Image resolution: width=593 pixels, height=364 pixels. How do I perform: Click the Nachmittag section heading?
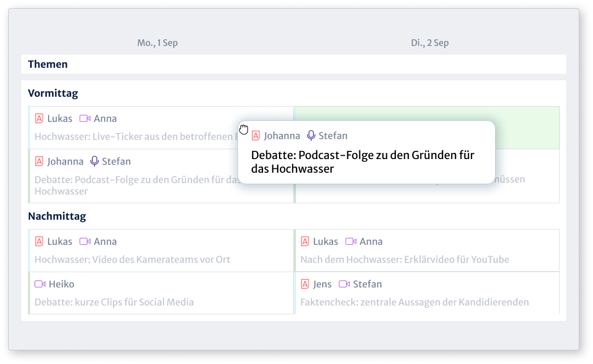[57, 216]
